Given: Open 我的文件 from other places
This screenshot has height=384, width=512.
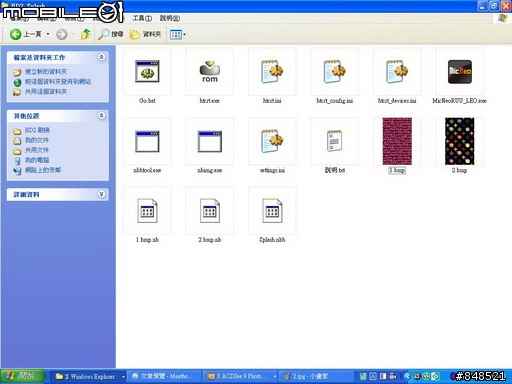Looking at the screenshot, I should tap(37, 140).
